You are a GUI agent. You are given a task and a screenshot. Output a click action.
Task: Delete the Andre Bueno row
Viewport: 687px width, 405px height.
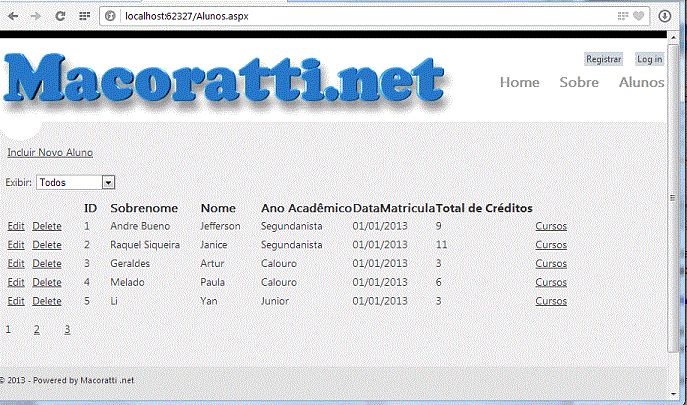click(x=47, y=226)
